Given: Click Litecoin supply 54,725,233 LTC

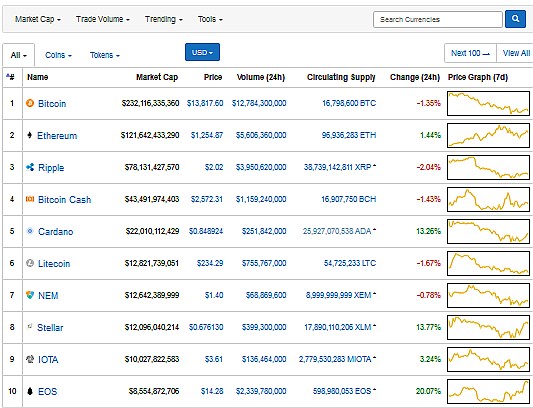Looking at the screenshot, I should click(350, 263).
